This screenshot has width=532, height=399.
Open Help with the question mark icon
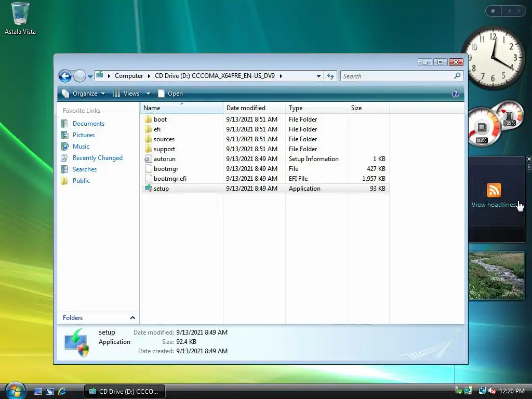coord(455,94)
